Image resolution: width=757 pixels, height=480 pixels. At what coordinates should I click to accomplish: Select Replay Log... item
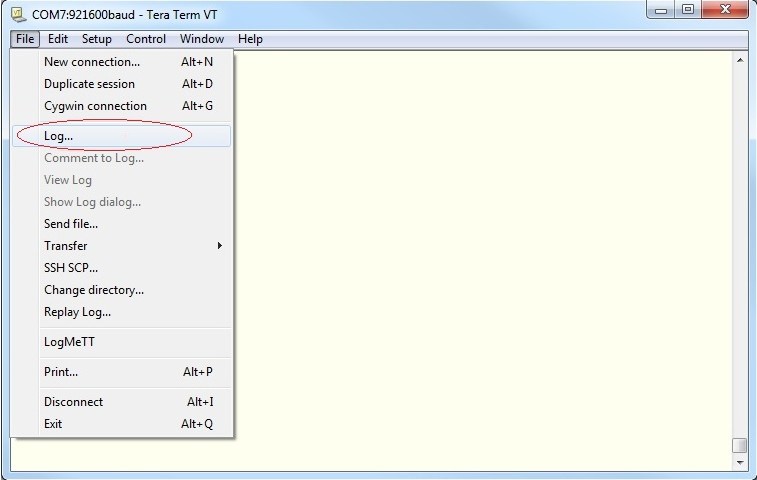tap(121, 312)
